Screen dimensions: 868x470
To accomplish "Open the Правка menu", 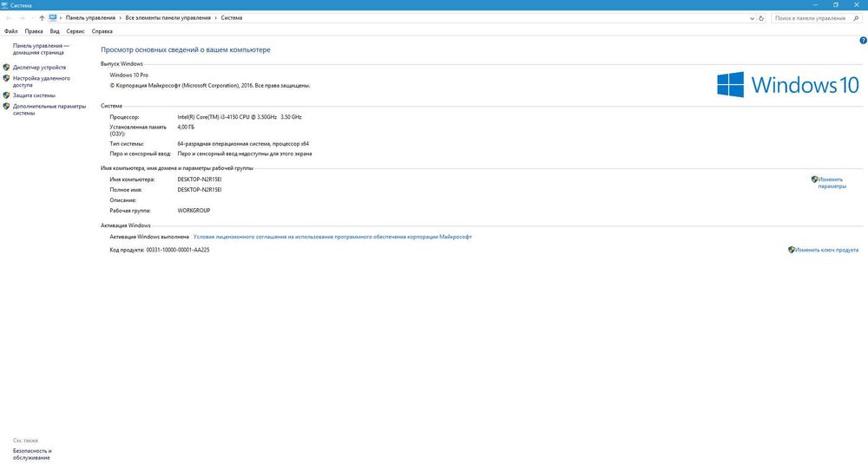I will [x=34, y=31].
